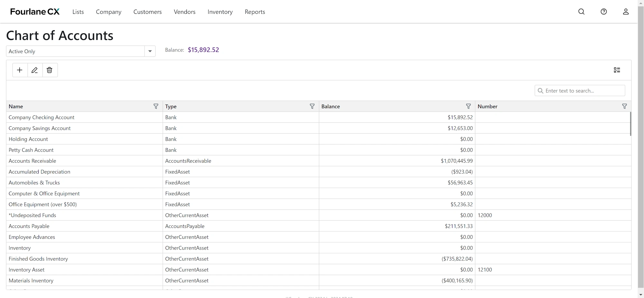Image resolution: width=644 pixels, height=298 pixels.
Task: Click the Active Only filter box
Action: pyautogui.click(x=75, y=51)
